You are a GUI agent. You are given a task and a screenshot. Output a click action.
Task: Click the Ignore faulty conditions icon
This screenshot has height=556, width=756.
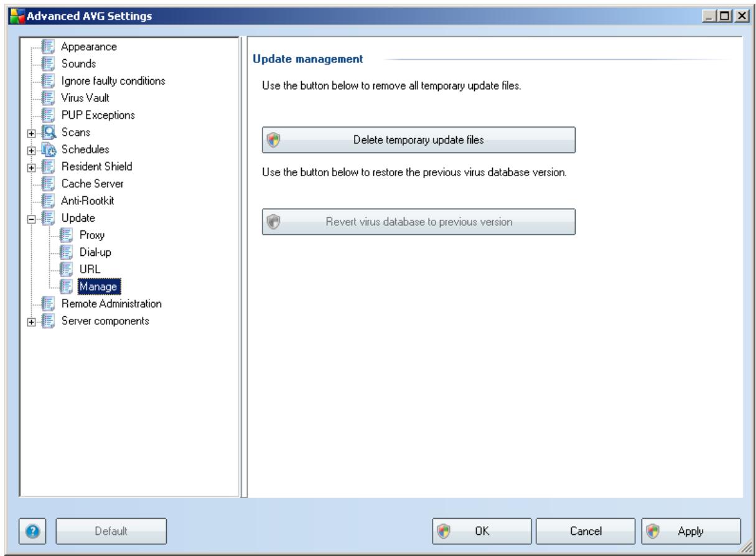tap(48, 81)
